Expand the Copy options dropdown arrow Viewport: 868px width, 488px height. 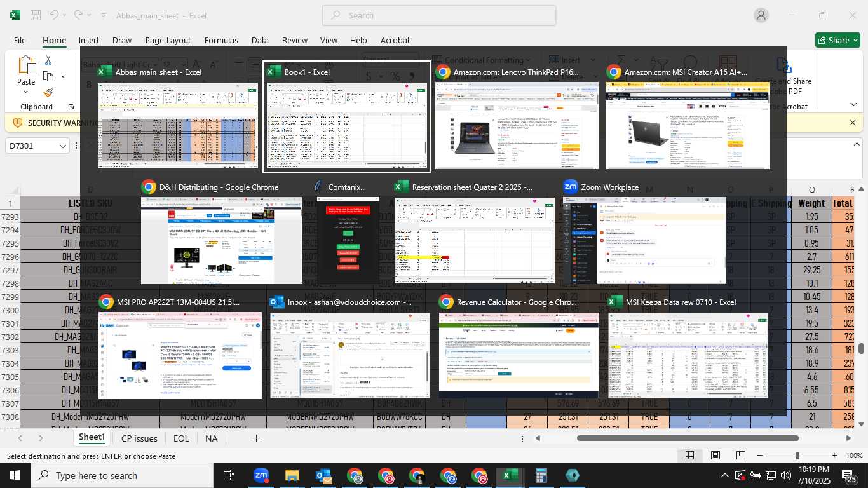(63, 76)
